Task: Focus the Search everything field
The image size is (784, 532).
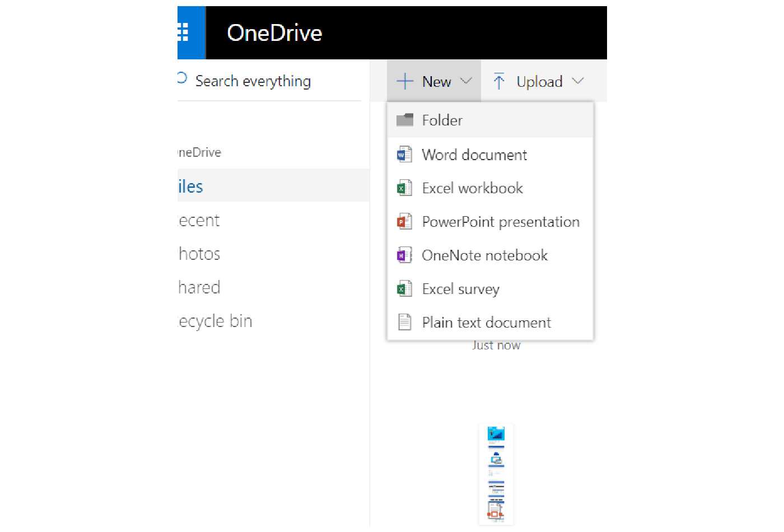Action: click(x=269, y=81)
